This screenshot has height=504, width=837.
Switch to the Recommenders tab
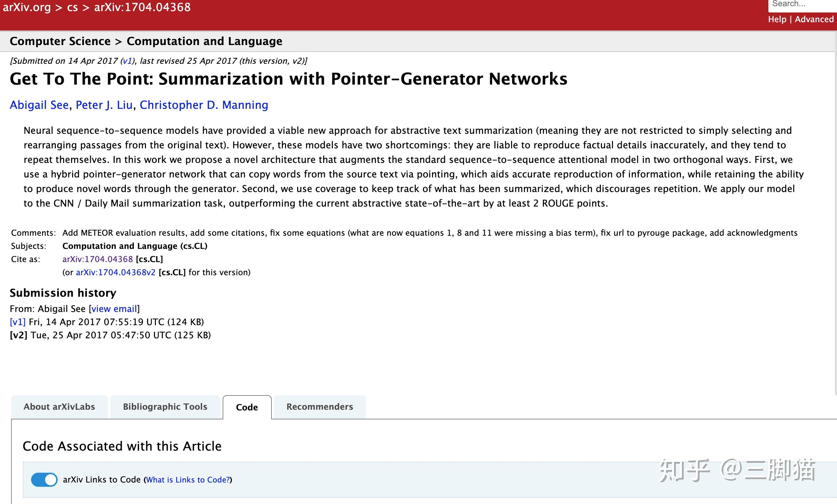(x=319, y=406)
